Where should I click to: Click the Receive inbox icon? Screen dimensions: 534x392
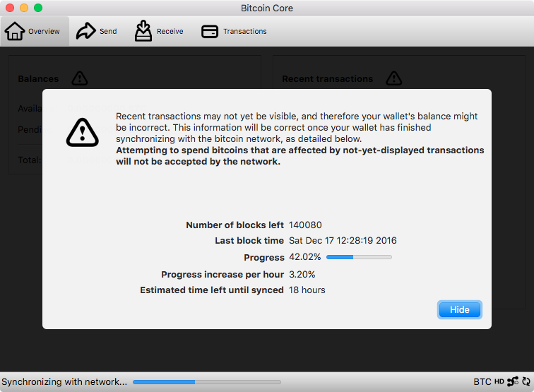click(x=143, y=30)
